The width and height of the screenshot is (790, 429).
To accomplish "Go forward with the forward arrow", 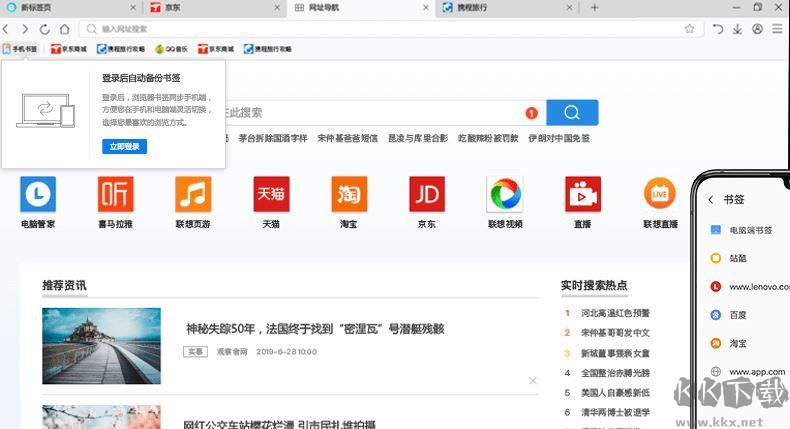I will point(25,29).
